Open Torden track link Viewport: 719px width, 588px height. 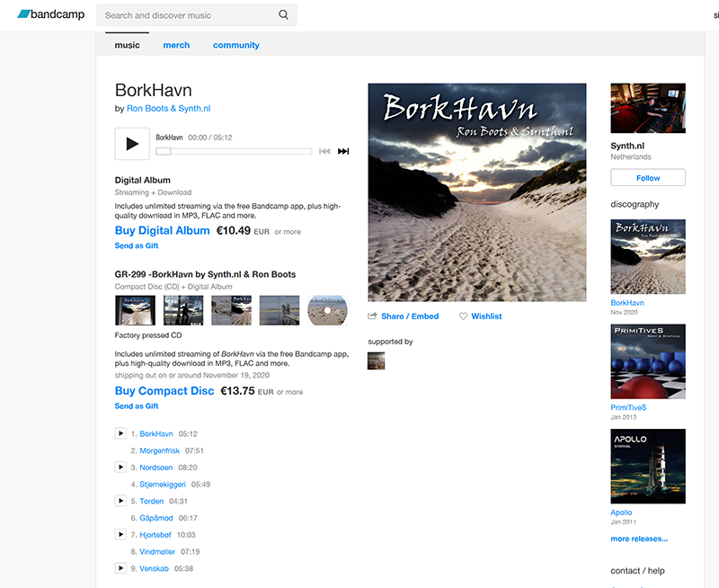(x=151, y=502)
